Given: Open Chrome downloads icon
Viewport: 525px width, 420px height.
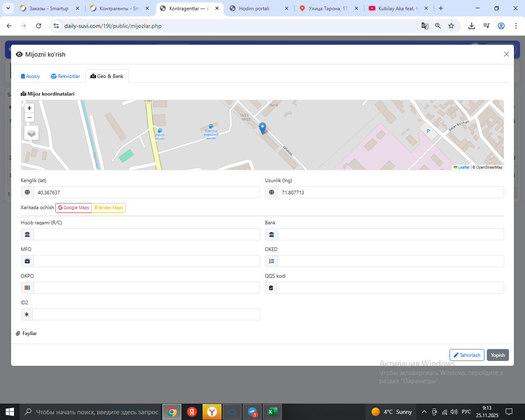Looking at the screenshot, I should [472, 26].
